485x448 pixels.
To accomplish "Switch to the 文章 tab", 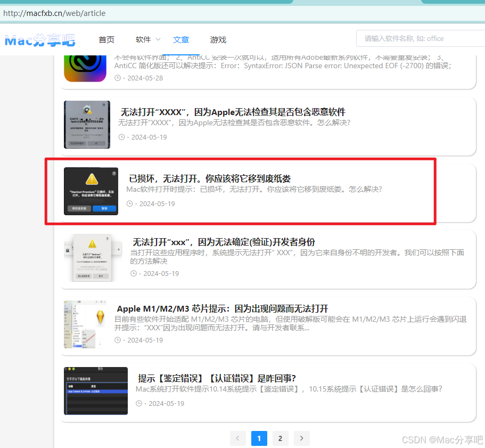I will click(181, 39).
